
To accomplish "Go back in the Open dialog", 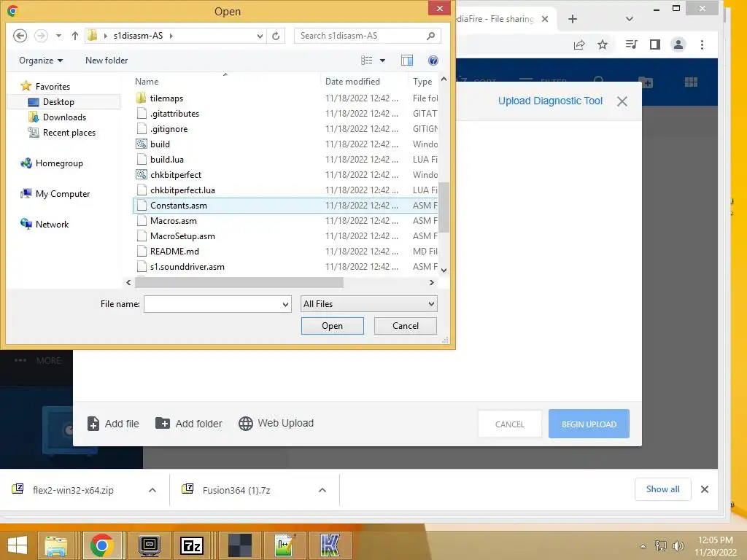I will [20, 36].
